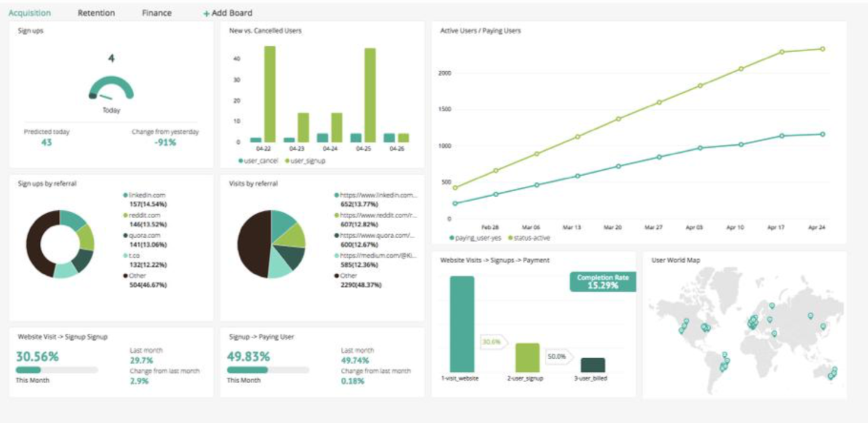Select linkedin.com in Sign ups by referral legend

pos(147,195)
